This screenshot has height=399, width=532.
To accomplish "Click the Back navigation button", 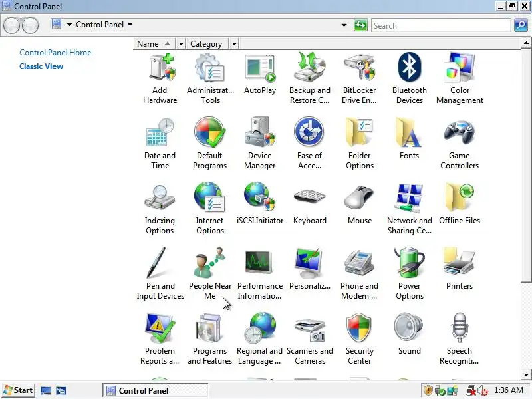I will point(12,25).
